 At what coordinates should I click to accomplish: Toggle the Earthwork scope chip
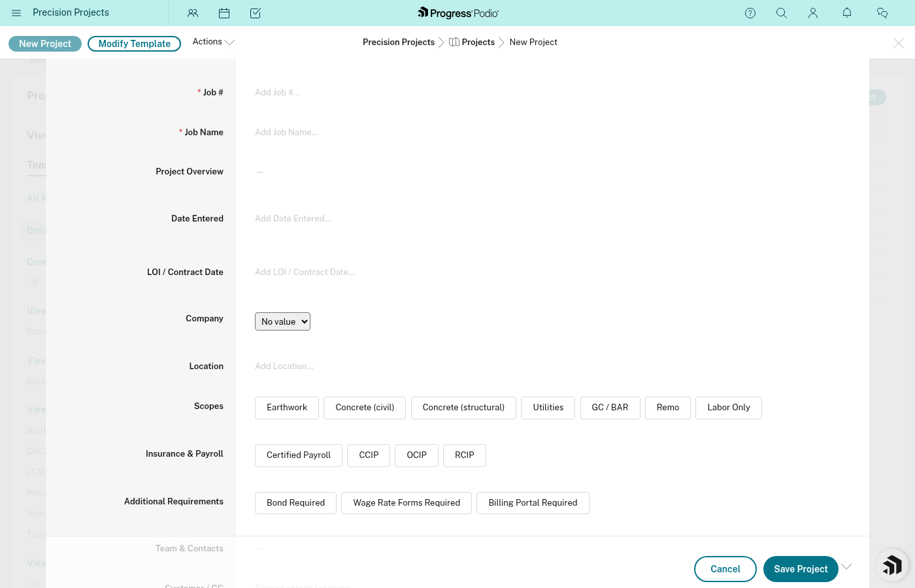coord(287,408)
